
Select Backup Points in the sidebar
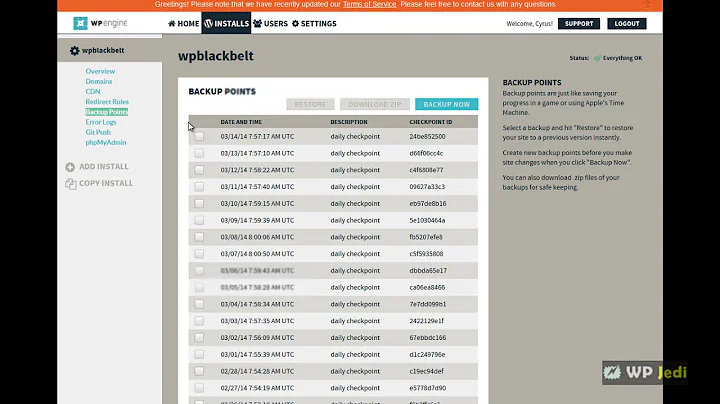click(107, 112)
